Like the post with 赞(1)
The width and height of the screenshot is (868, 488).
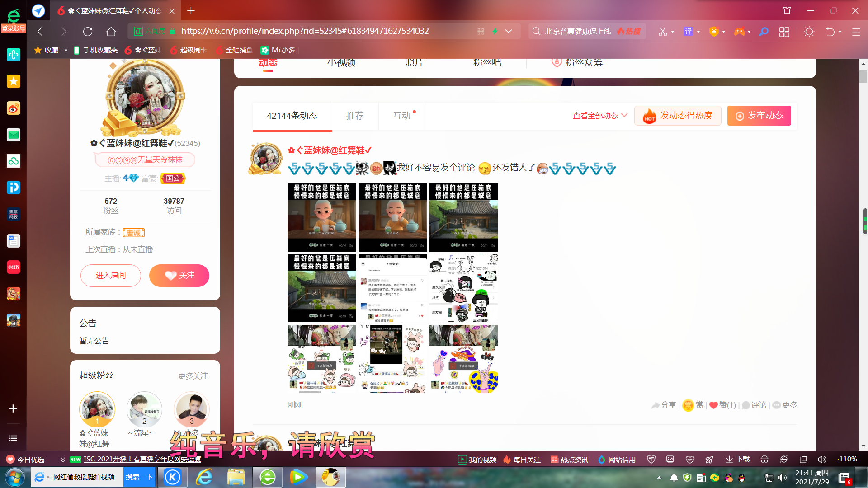point(722,405)
